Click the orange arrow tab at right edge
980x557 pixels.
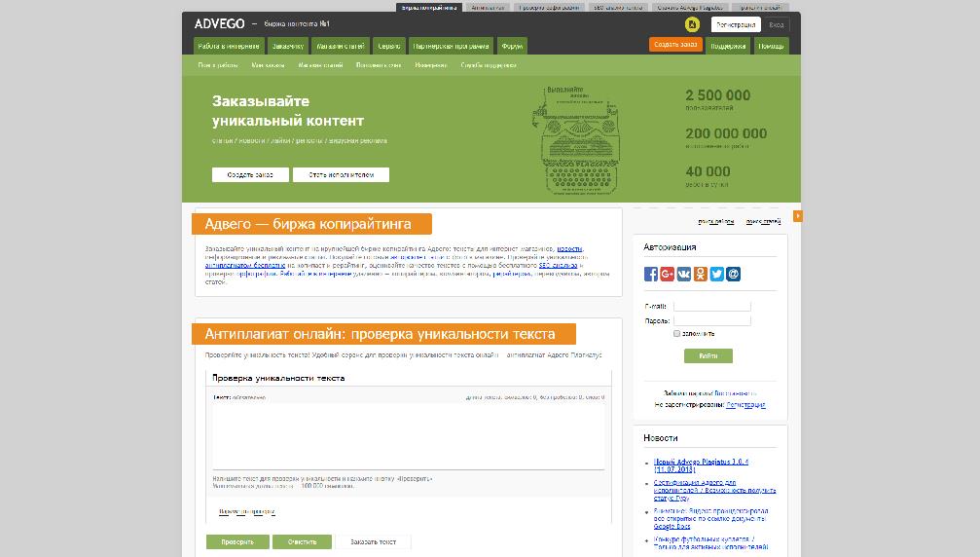click(797, 215)
